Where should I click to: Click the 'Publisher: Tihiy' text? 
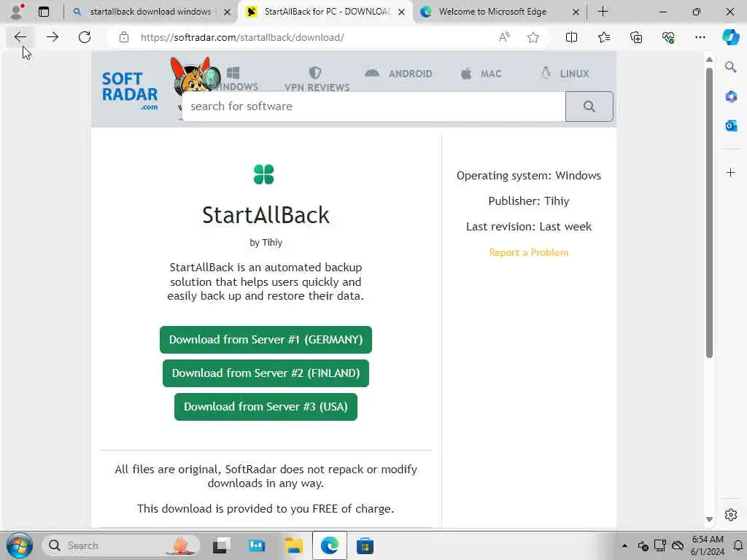tap(529, 201)
